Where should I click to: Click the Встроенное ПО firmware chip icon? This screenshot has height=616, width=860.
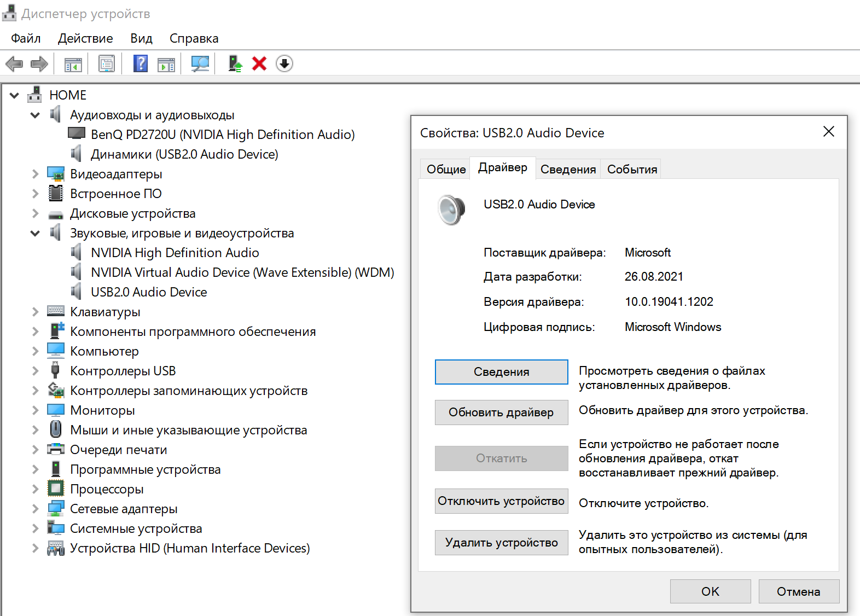click(56, 193)
